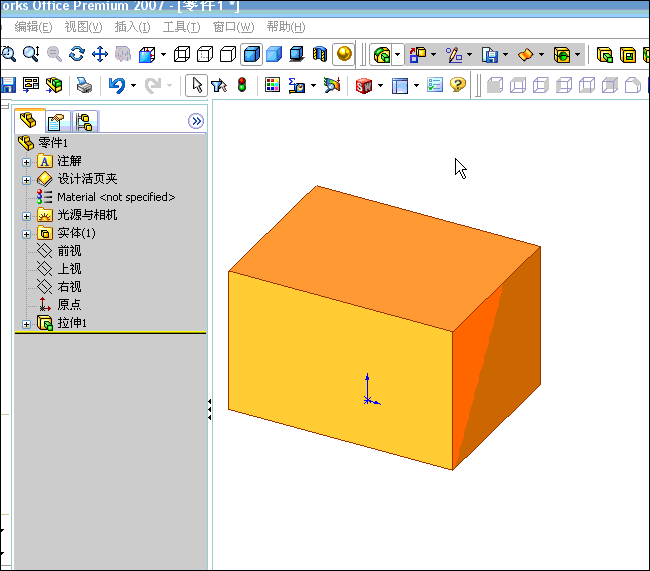Image resolution: width=650 pixels, height=571 pixels.
Task: Expand the 拉伸1 extrude feature
Action: click(x=27, y=324)
